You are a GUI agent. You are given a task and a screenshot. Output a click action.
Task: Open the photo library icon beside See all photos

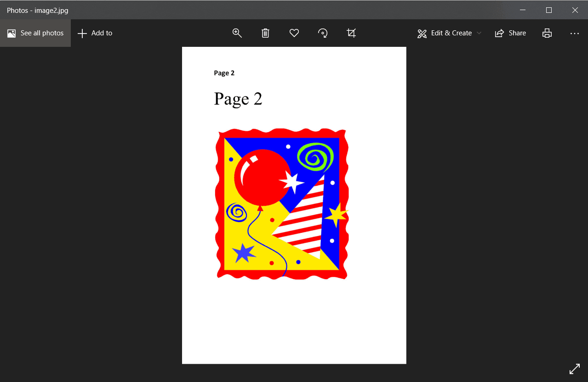coord(10,33)
